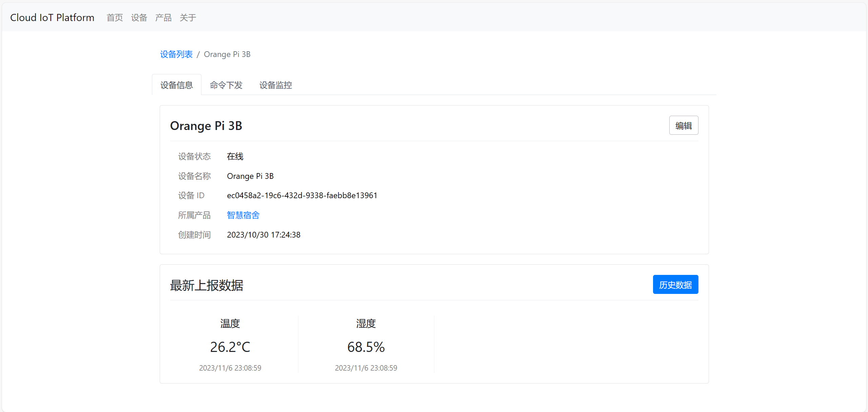
Task: Select the 设备信息 tab
Action: tap(177, 85)
